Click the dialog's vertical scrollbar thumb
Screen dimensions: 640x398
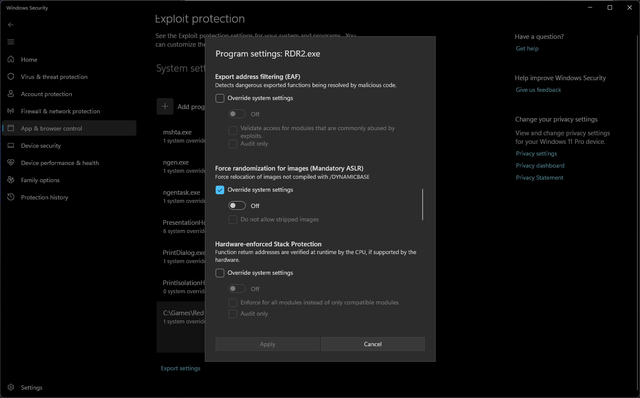(x=422, y=205)
